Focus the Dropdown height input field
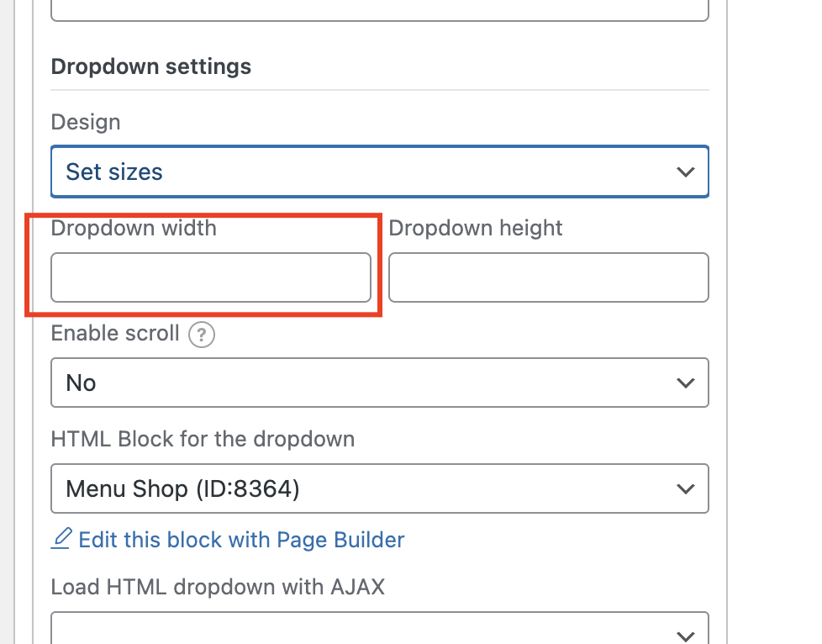Viewport: 822px width, 644px height. pyautogui.click(x=549, y=277)
